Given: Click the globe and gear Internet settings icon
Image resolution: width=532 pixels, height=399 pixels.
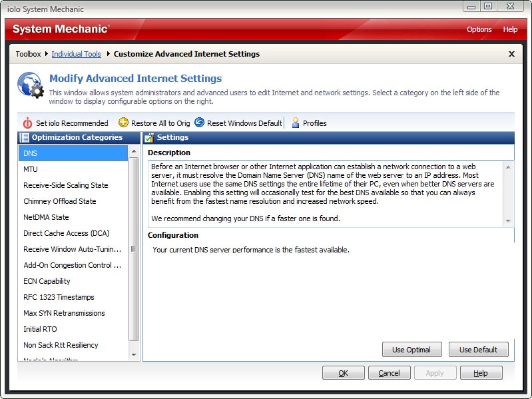Looking at the screenshot, I should tap(31, 85).
